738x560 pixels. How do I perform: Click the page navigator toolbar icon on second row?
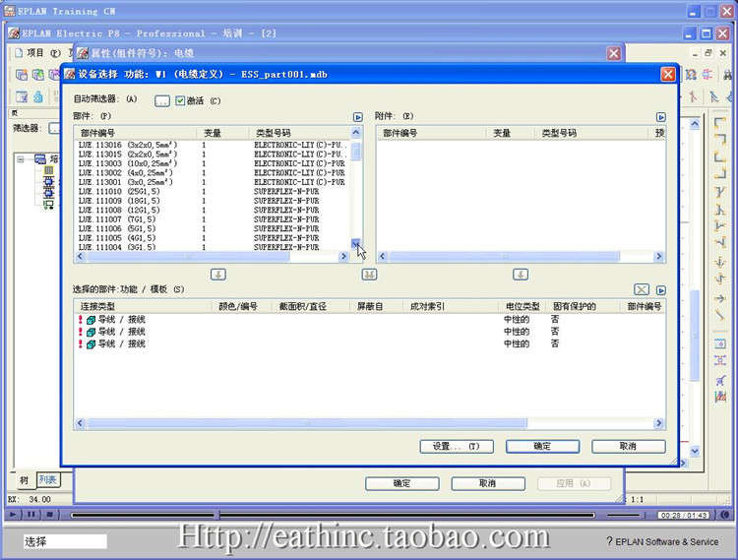coord(22,96)
